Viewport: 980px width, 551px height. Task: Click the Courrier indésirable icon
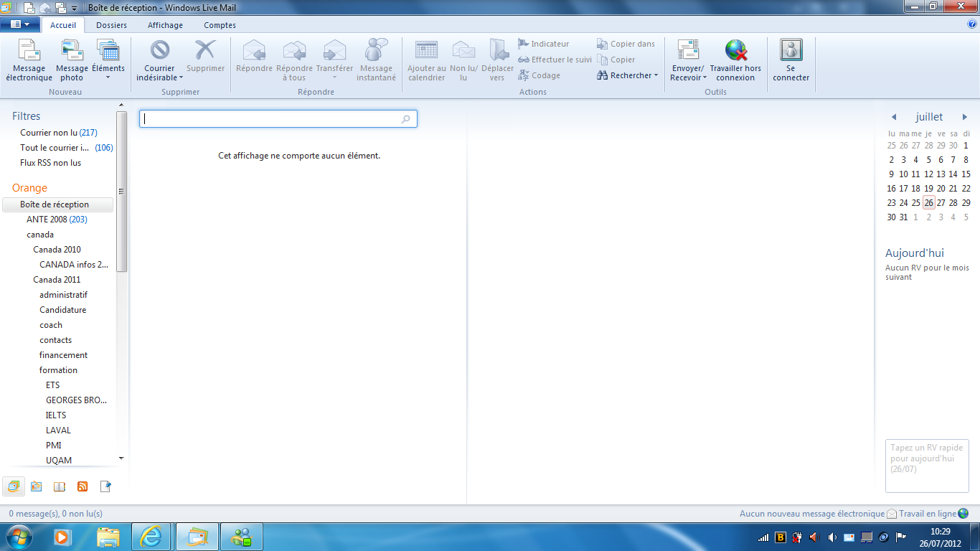pyautogui.click(x=160, y=50)
